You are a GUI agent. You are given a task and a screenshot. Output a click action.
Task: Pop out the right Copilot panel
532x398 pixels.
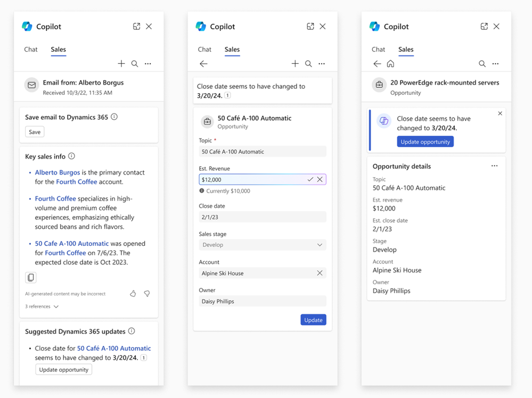pos(484,27)
